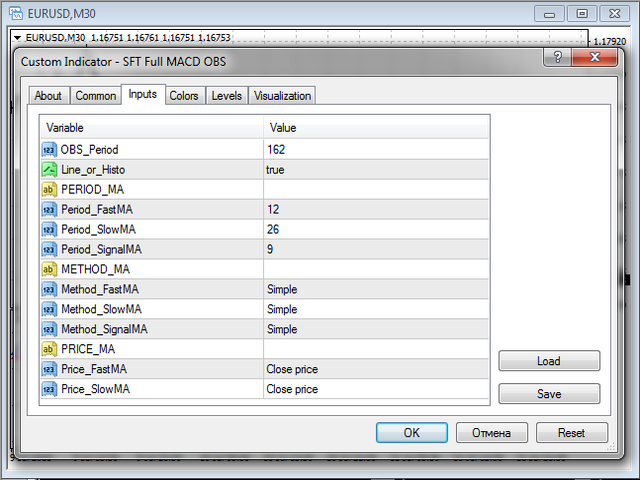Click the Variable column header
The width and height of the screenshot is (640, 480).
(152, 128)
